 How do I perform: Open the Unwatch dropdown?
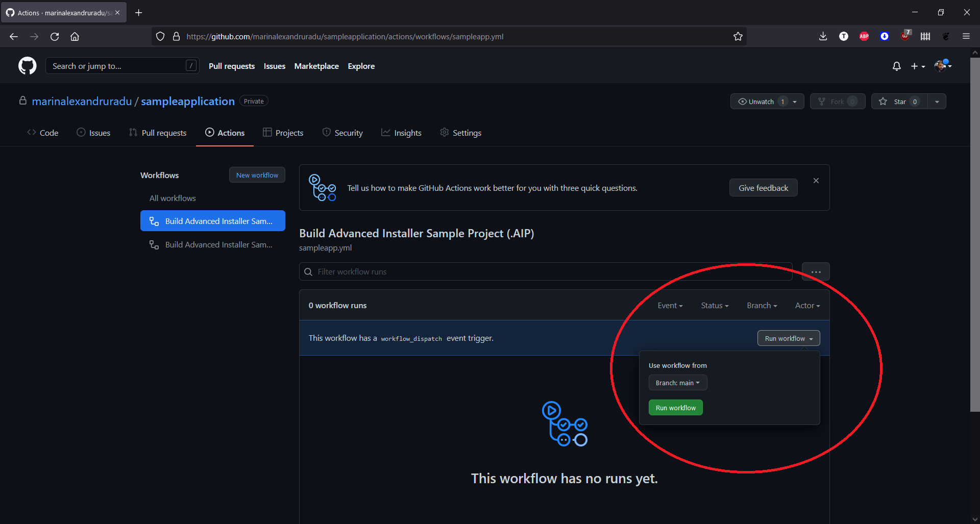(x=767, y=102)
